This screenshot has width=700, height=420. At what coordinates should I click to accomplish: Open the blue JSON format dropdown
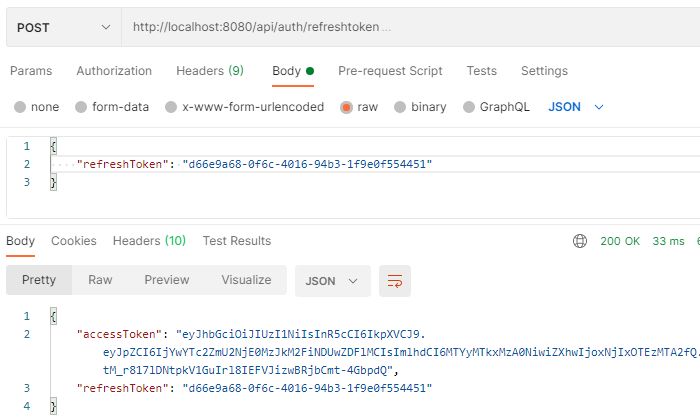[576, 107]
